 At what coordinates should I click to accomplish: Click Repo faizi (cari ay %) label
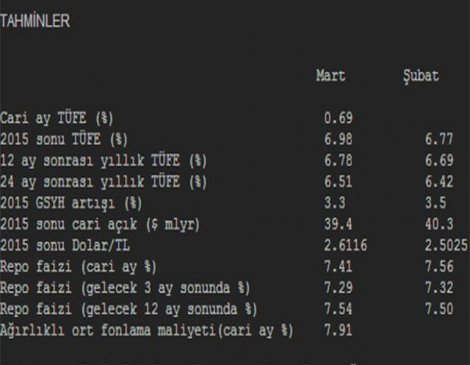(78, 267)
